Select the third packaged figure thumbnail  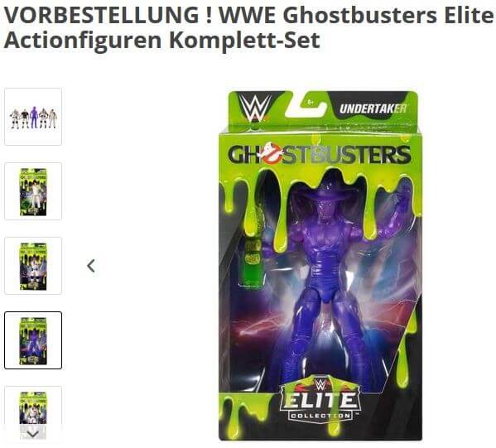[33, 266]
